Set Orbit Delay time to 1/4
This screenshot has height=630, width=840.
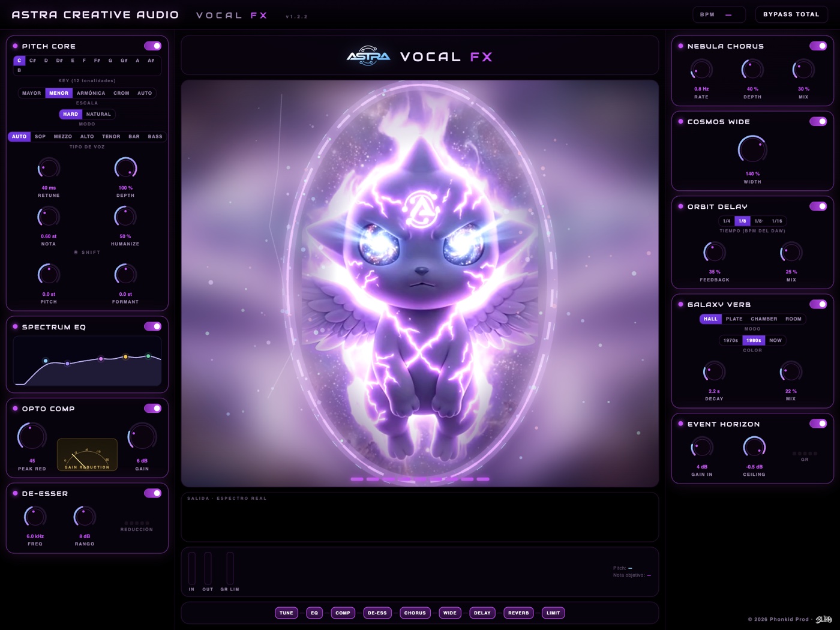tap(727, 221)
